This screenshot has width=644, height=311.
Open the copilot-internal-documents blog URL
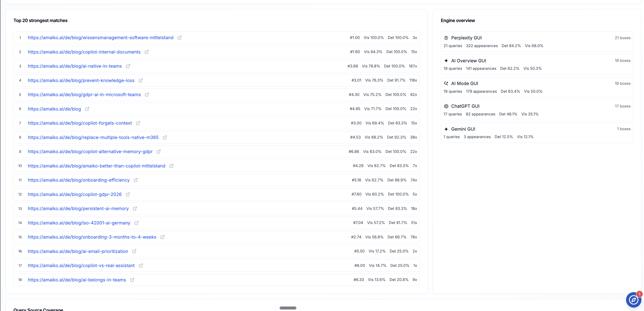[x=84, y=52]
